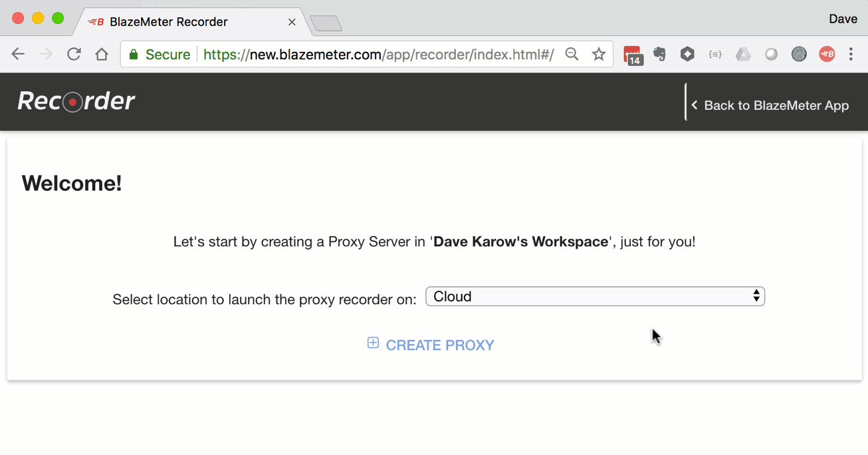Minimize the browser window
Image resolution: width=868 pixels, height=455 pixels.
coord(38,19)
